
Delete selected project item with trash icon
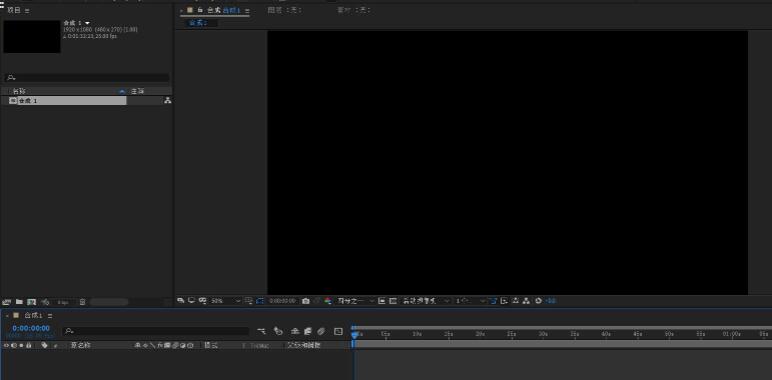click(x=82, y=302)
